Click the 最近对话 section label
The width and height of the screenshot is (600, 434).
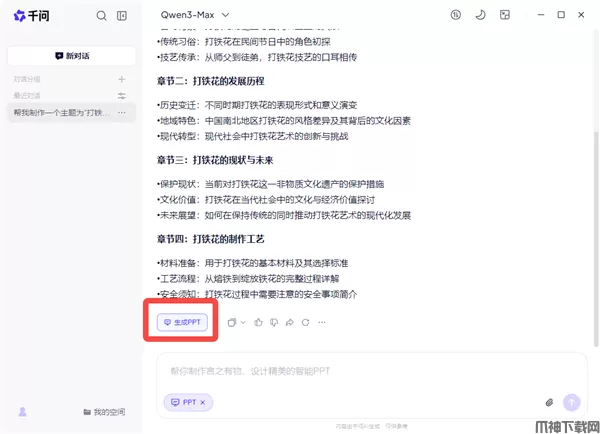27,96
